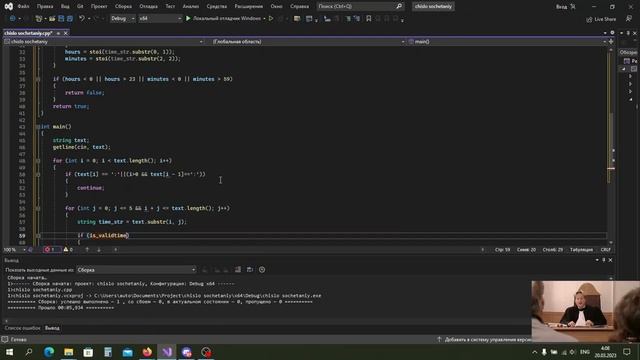Open the Правка menu
Viewport: 640px width, 360px height.
coord(45,7)
